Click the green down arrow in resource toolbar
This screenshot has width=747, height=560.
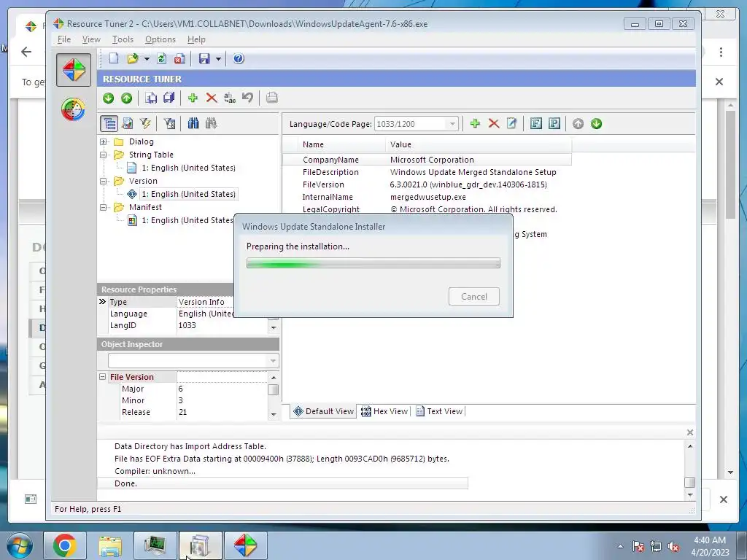pyautogui.click(x=109, y=98)
